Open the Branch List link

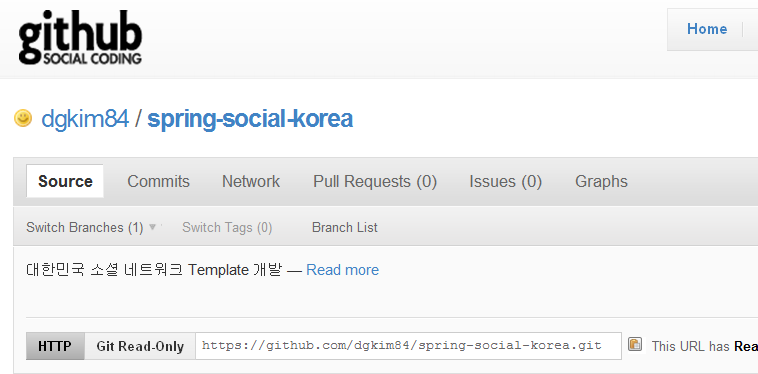[x=345, y=227]
